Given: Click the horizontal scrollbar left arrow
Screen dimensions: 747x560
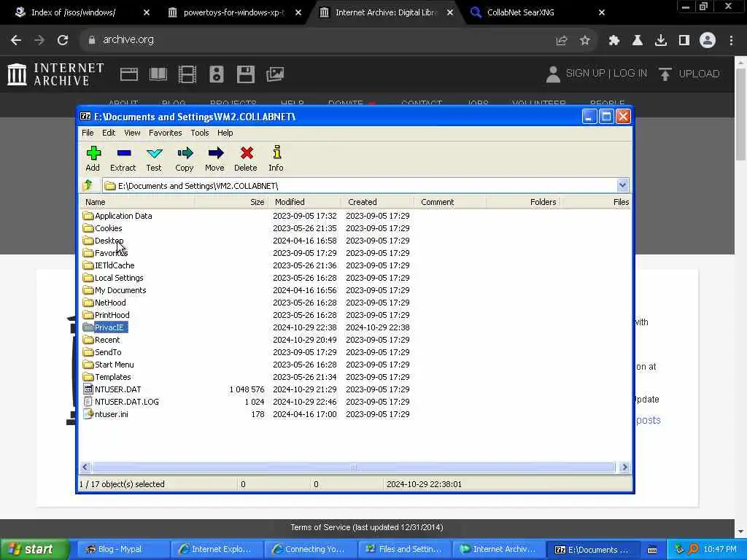Looking at the screenshot, I should tap(85, 467).
